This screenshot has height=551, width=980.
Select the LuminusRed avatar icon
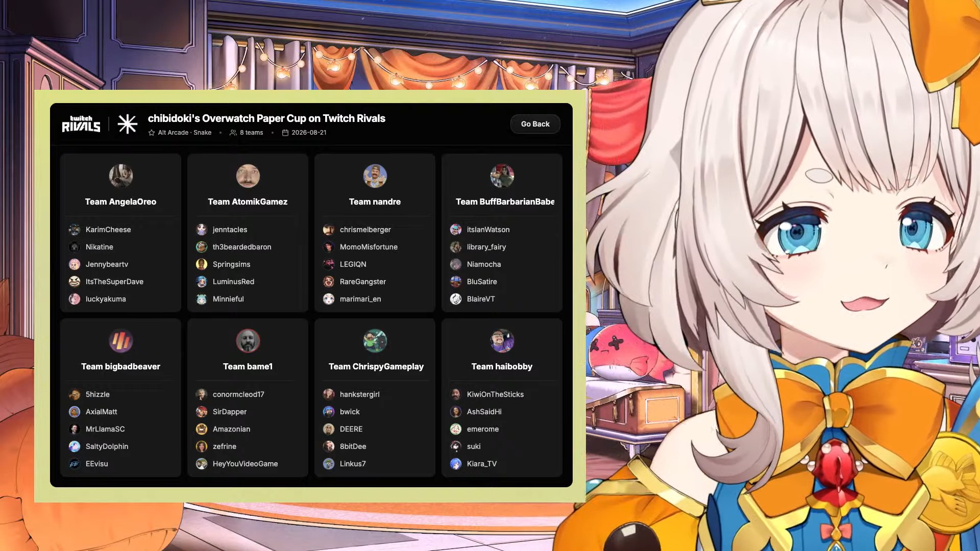tap(202, 282)
